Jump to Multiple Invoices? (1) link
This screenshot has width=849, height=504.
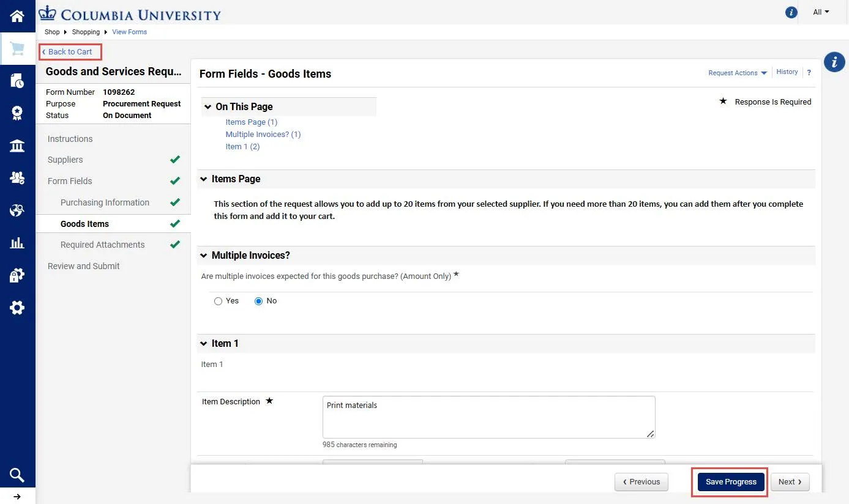tap(263, 135)
